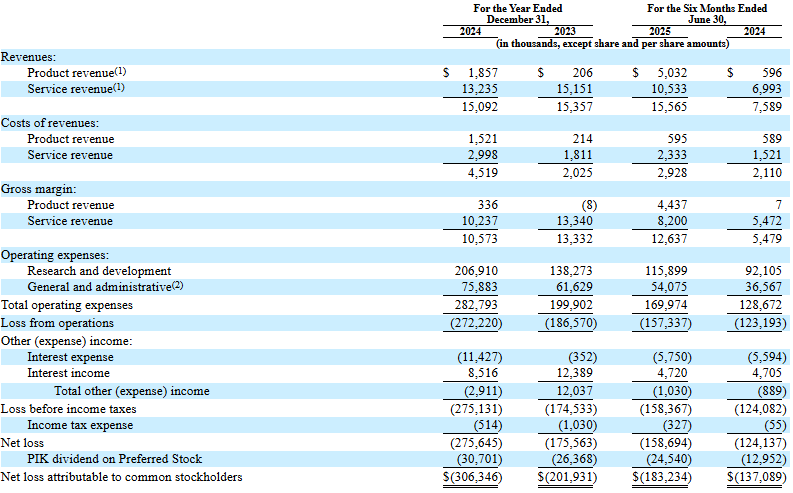
Task: Select the "Total other (expense) income" label
Action: pos(131,391)
